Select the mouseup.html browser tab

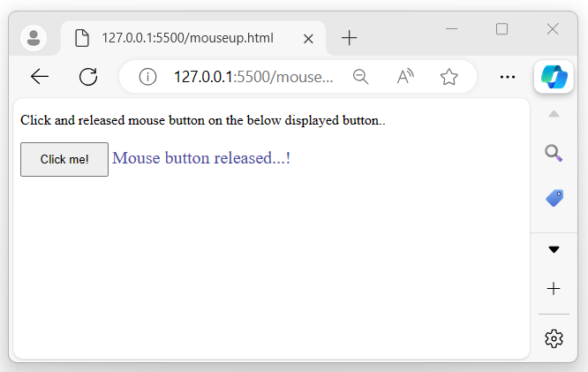[x=187, y=38]
